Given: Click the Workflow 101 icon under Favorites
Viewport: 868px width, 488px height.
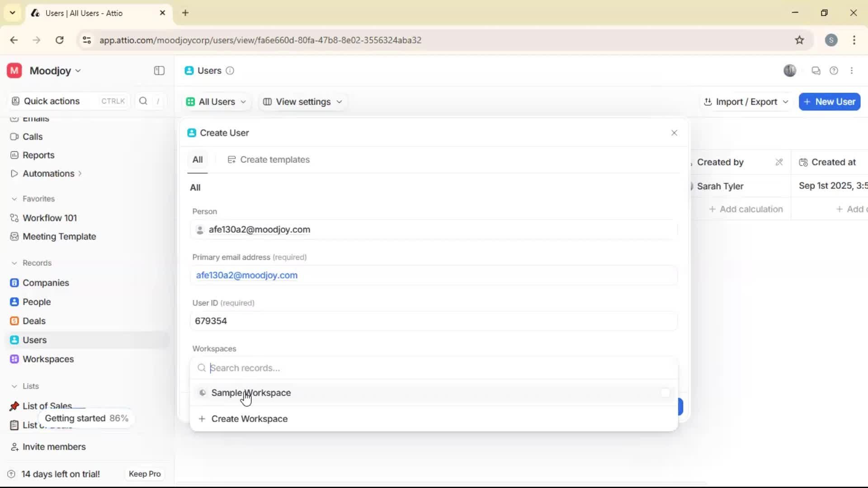Looking at the screenshot, I should [x=14, y=218].
